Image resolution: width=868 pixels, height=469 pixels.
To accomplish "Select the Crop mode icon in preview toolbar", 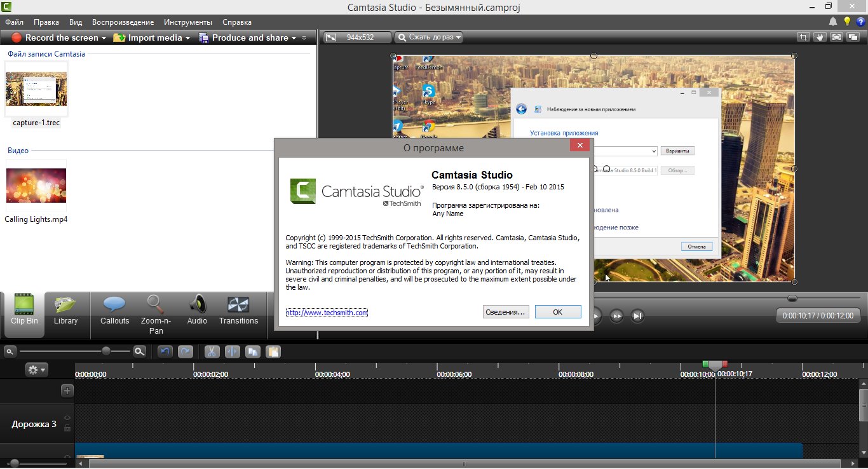I will 804,37.
